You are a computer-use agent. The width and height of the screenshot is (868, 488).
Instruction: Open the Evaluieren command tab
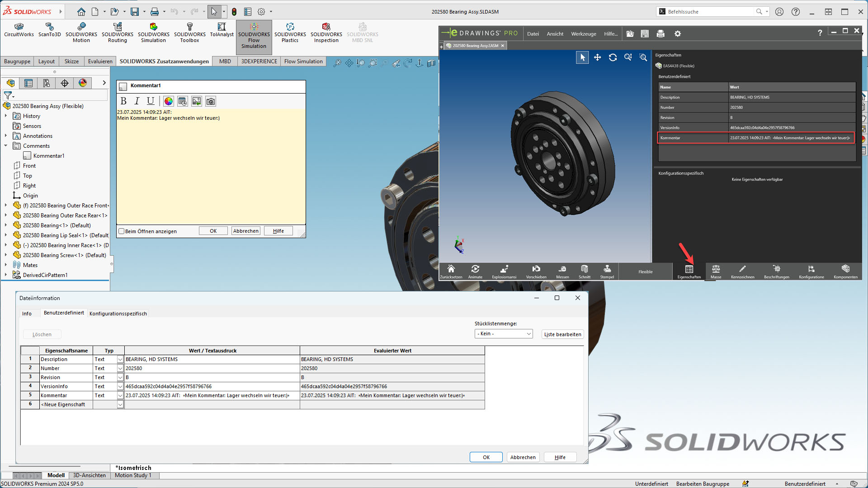(100, 61)
